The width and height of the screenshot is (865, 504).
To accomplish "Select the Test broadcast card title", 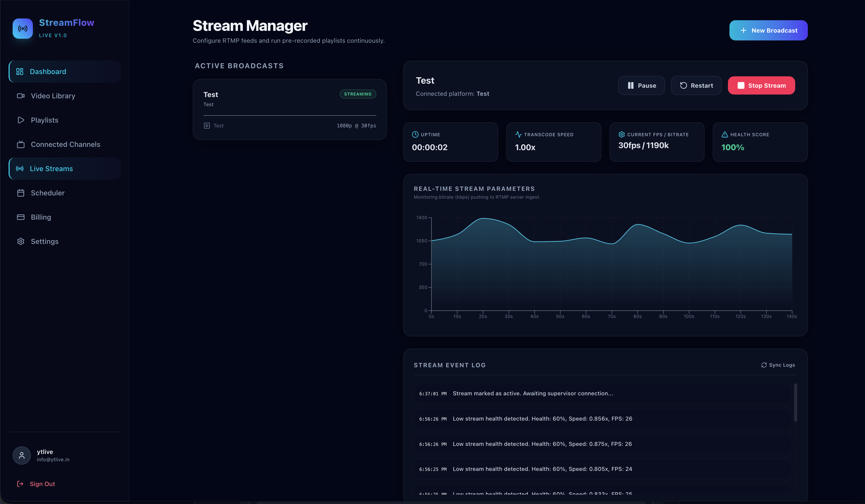I will pos(211,94).
